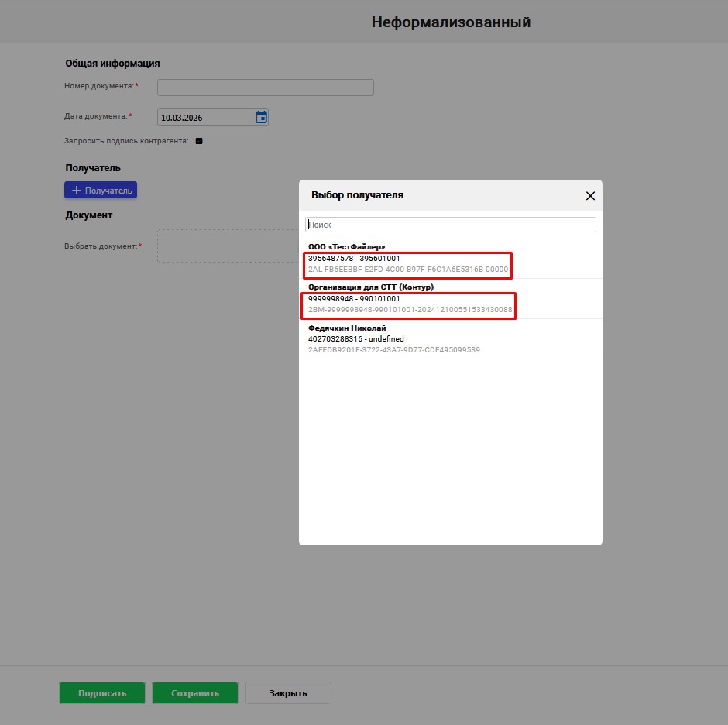This screenshot has height=725, width=728.
Task: Open the calendar picker in date field
Action: (x=261, y=118)
